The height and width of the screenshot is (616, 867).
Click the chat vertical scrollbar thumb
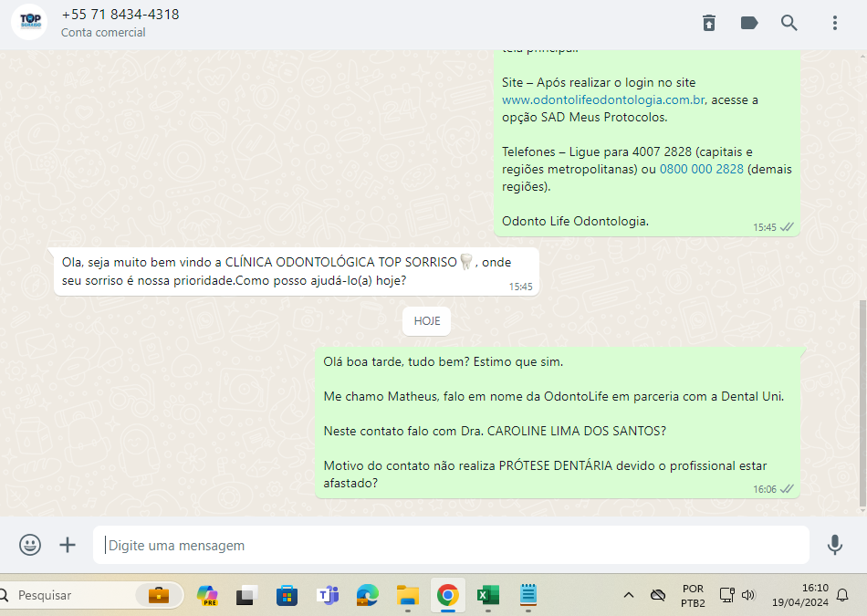862,403
